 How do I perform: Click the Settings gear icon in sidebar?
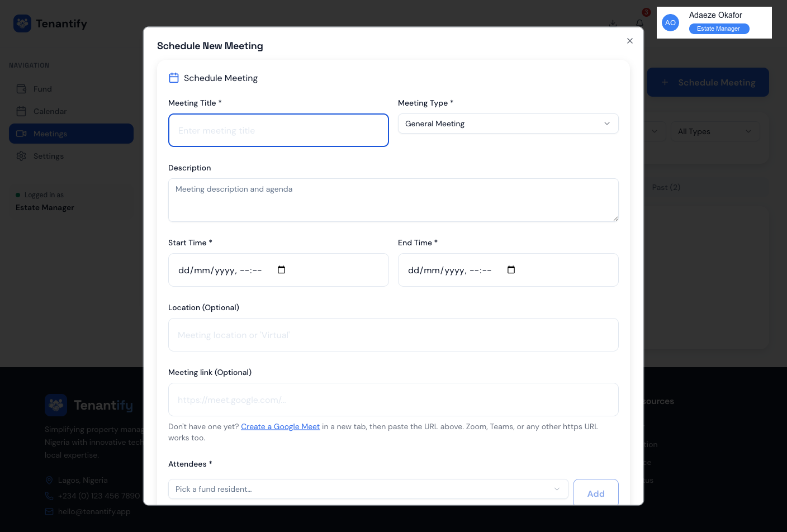coord(21,156)
